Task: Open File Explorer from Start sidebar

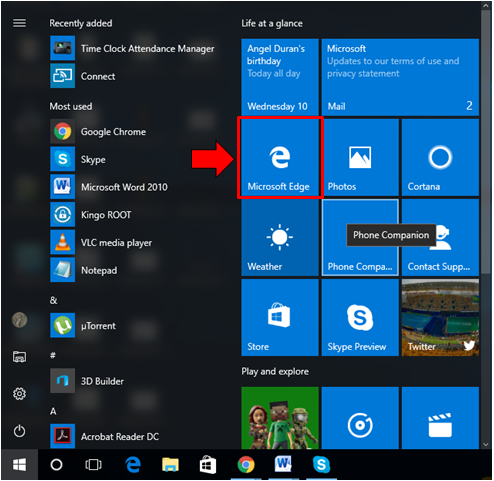Action: 19,357
